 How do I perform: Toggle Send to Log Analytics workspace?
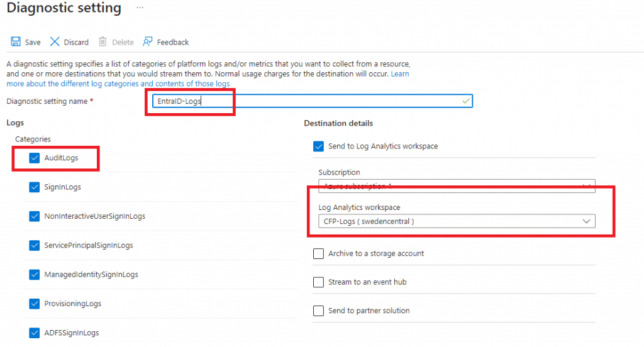pyautogui.click(x=319, y=146)
